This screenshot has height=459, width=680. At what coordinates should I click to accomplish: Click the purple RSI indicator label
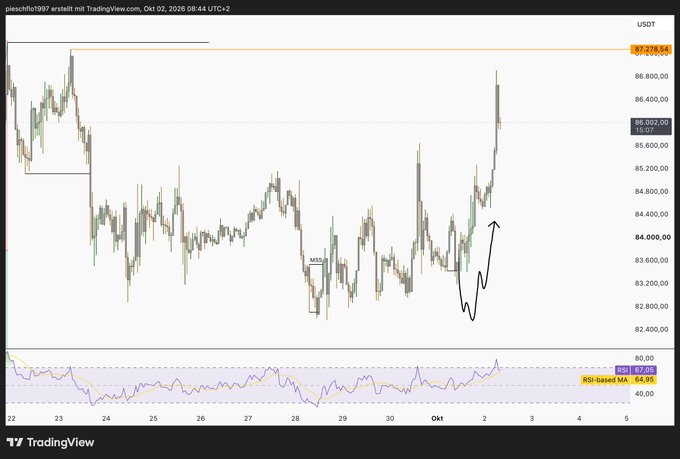pos(623,370)
